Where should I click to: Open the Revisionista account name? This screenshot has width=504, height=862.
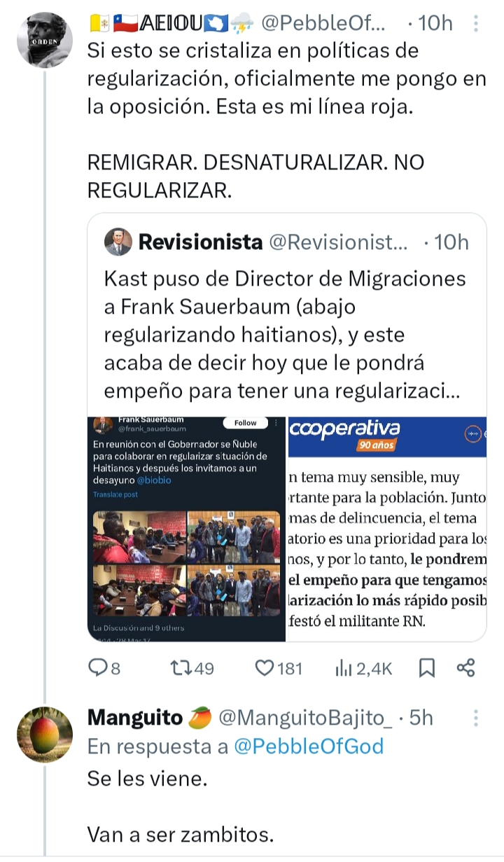point(200,242)
